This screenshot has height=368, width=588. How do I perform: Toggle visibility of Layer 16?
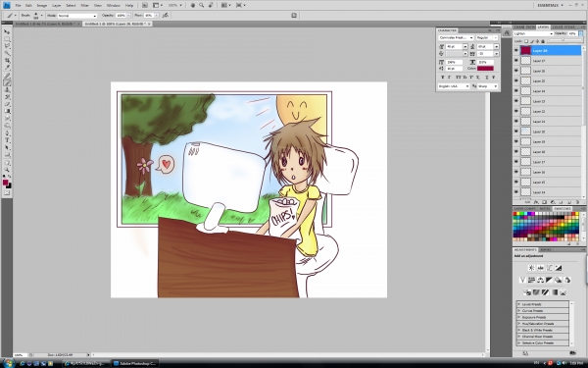tap(516, 172)
